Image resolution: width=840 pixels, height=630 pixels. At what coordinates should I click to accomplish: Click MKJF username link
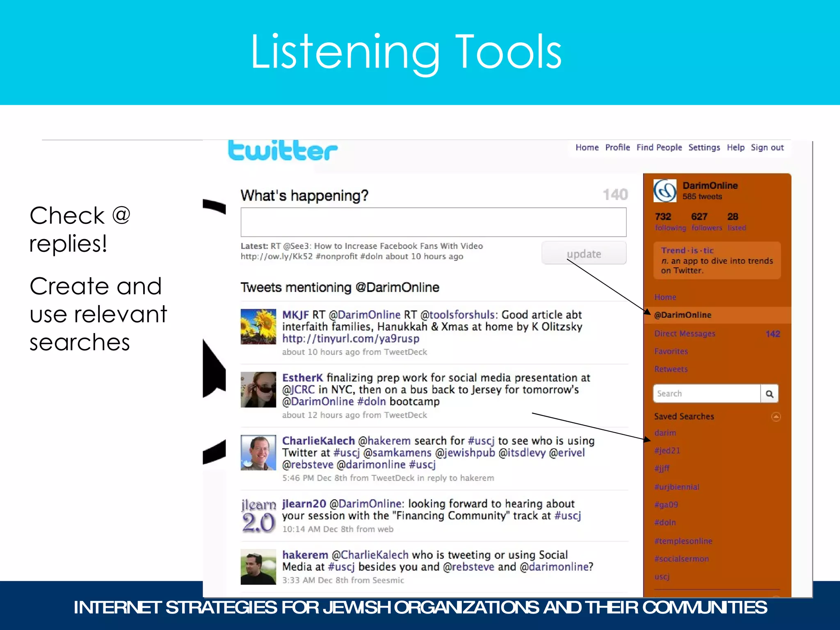[295, 315]
